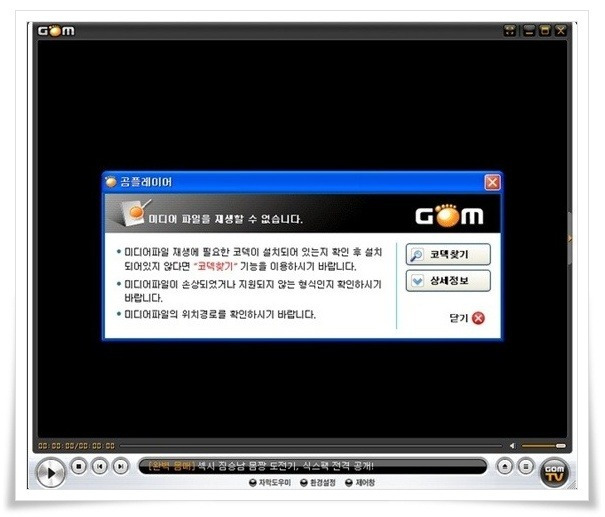Click the GOM logo inside the error dialog
The width and height of the screenshot is (605, 517).
449,215
